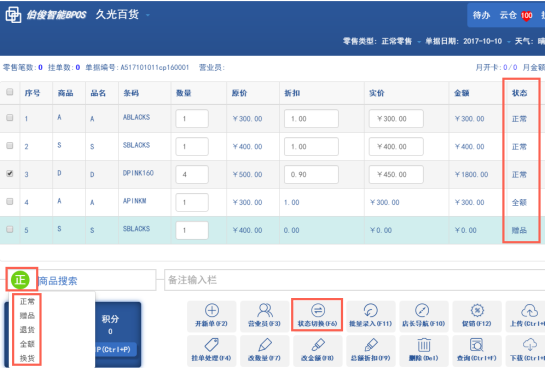Check the checkbox for row 5 gift item
The width and height of the screenshot is (545, 369).
(10, 229)
